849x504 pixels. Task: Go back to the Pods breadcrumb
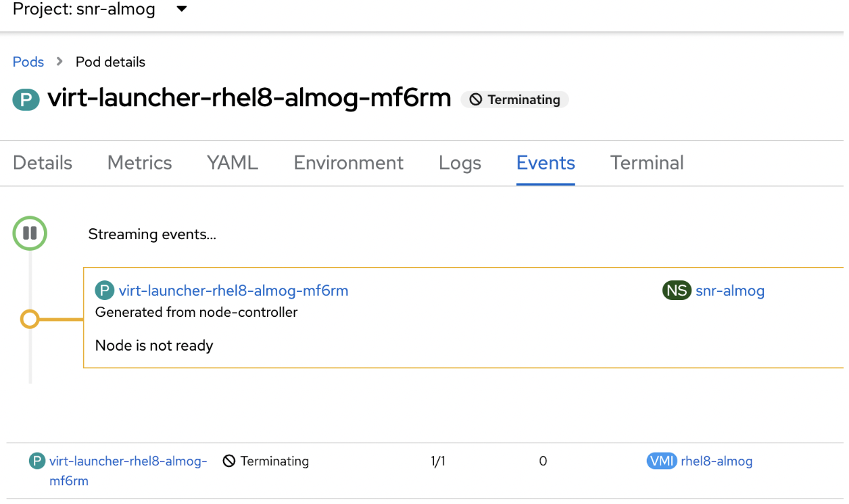pyautogui.click(x=28, y=61)
